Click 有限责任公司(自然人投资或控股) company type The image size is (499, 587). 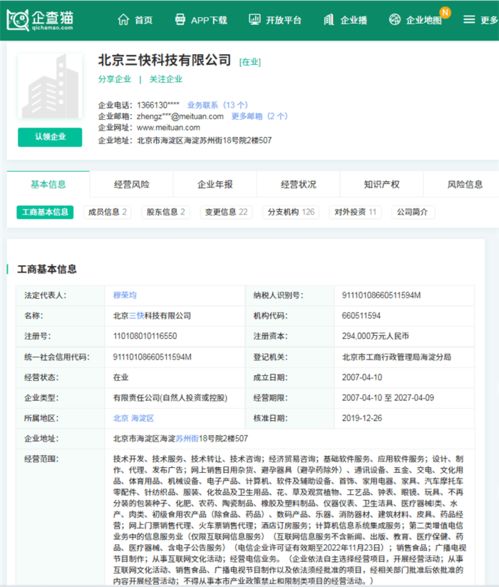(170, 398)
